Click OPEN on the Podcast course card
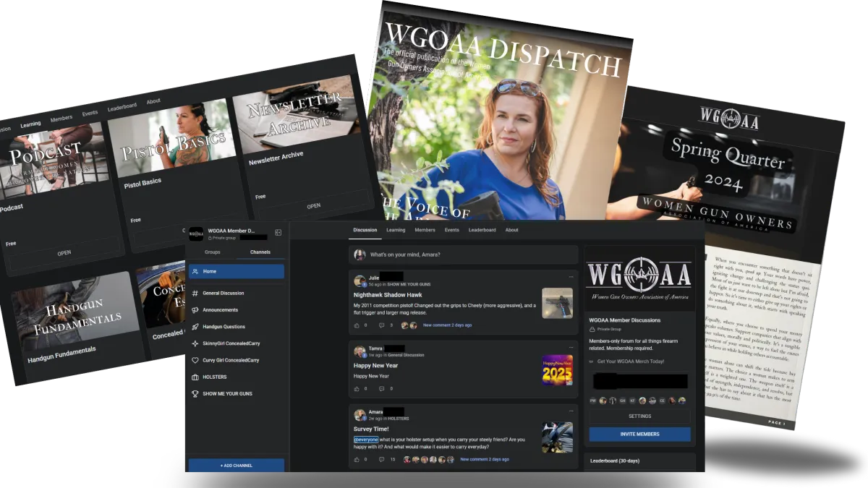The image size is (868, 488). [64, 253]
